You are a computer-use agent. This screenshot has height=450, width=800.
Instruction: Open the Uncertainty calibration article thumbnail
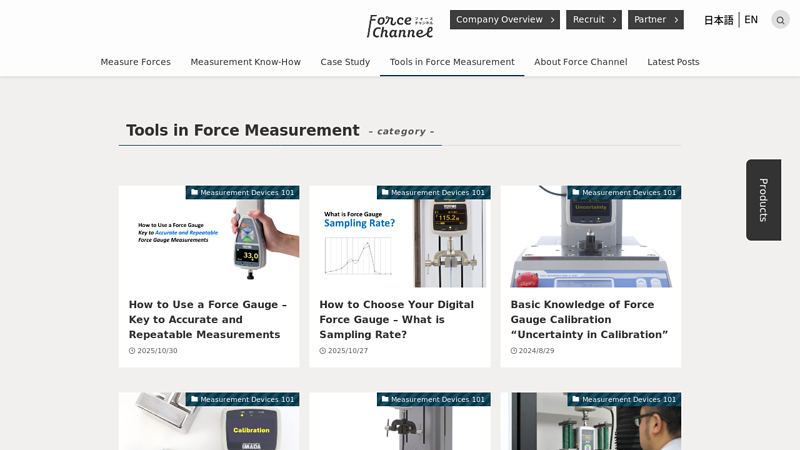pos(591,237)
